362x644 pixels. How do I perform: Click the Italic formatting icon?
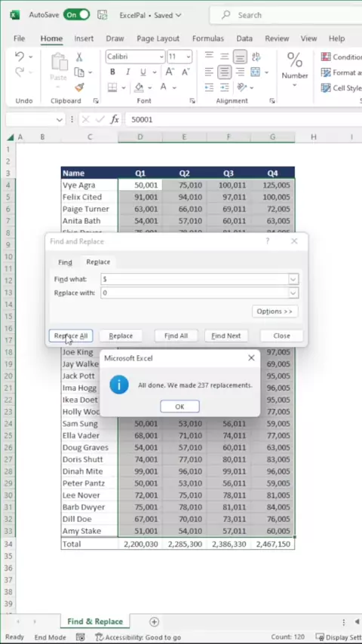coord(127,72)
